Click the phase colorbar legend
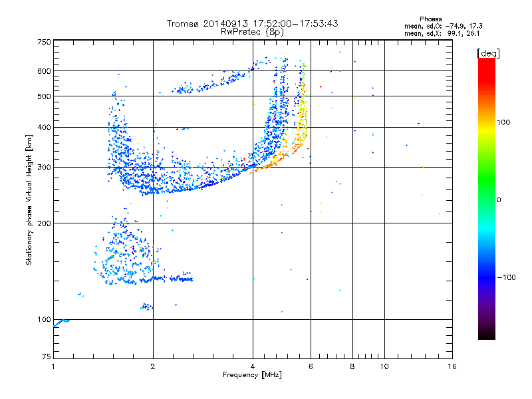532x399 pixels. pos(487,198)
